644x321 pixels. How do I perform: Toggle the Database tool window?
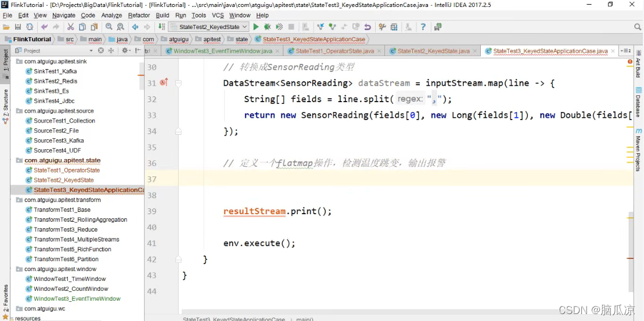(x=638, y=102)
